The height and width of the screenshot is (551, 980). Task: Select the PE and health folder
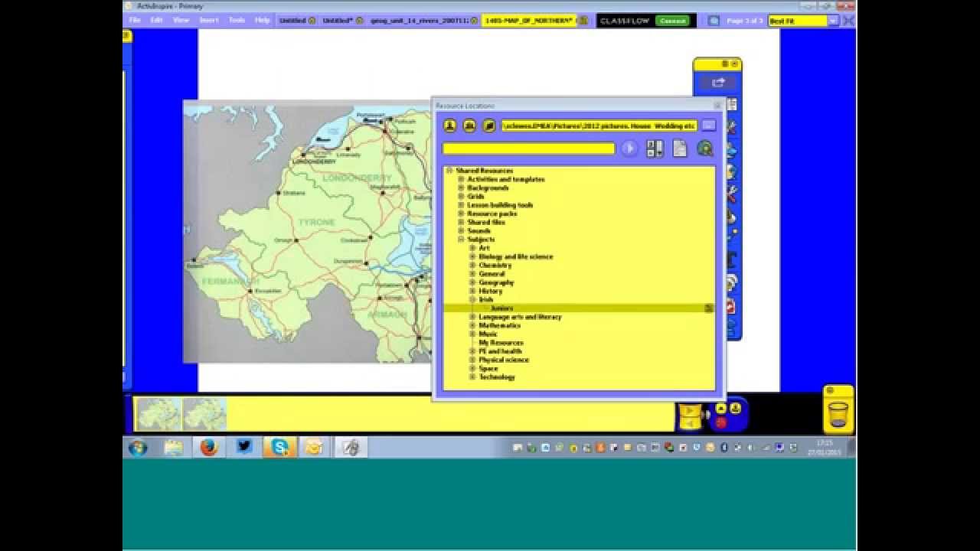[x=500, y=351]
